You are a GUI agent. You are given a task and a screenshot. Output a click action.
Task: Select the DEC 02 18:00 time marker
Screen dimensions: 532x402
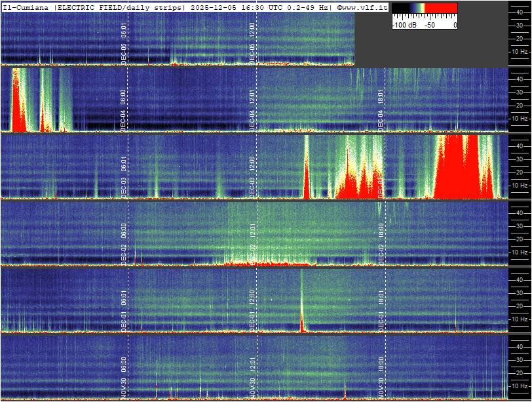pos(381,244)
